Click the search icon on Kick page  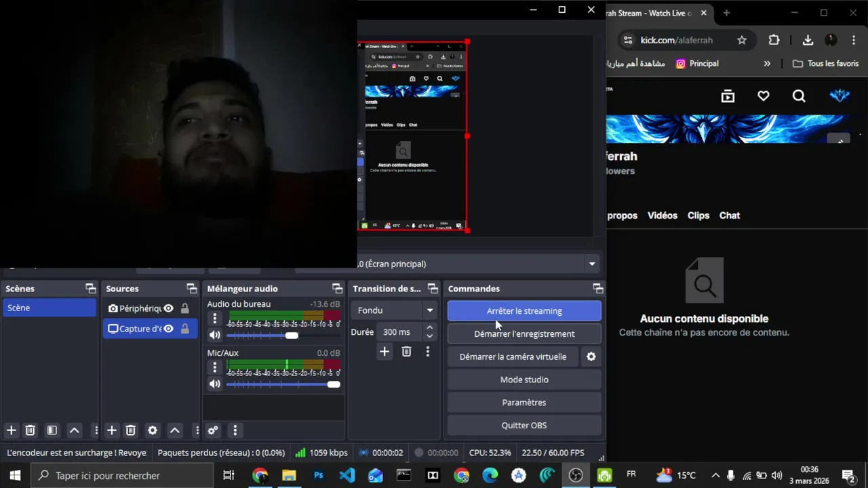click(x=799, y=96)
